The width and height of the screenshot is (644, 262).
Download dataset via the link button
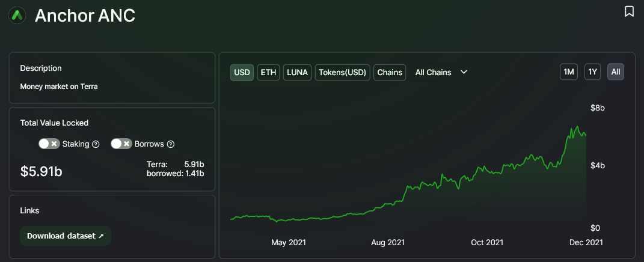click(66, 236)
